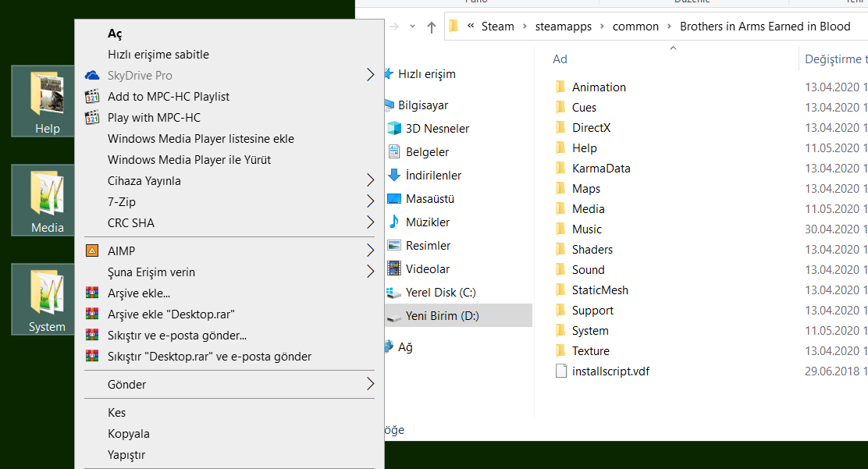Click the SkyDrive Pro cloud icon

pyautogui.click(x=92, y=76)
